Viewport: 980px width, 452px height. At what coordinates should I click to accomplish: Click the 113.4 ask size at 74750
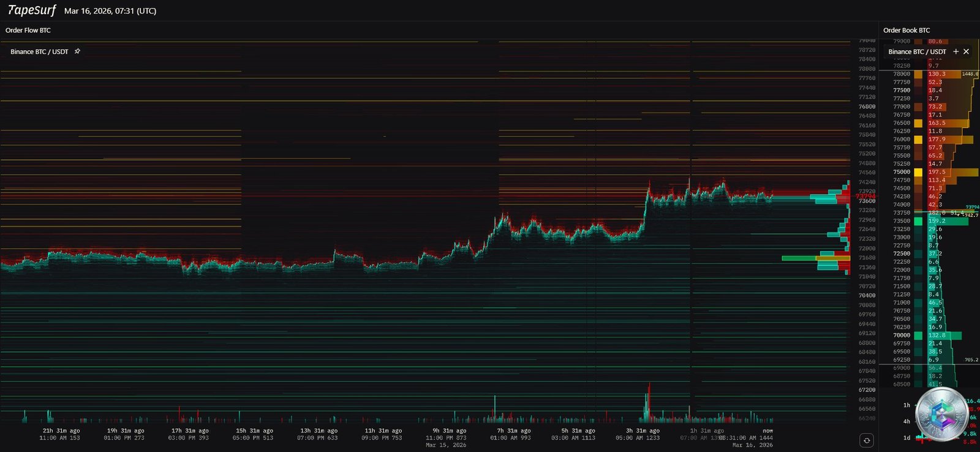pyautogui.click(x=937, y=180)
